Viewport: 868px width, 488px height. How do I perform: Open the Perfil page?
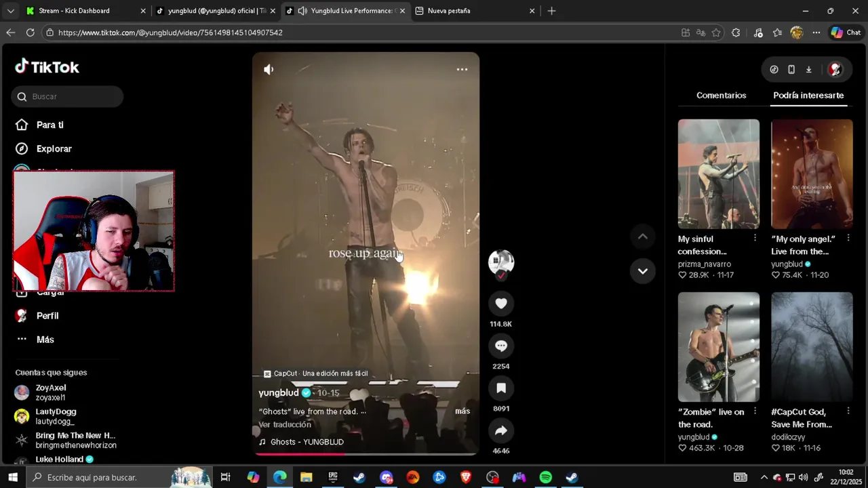(47, 316)
